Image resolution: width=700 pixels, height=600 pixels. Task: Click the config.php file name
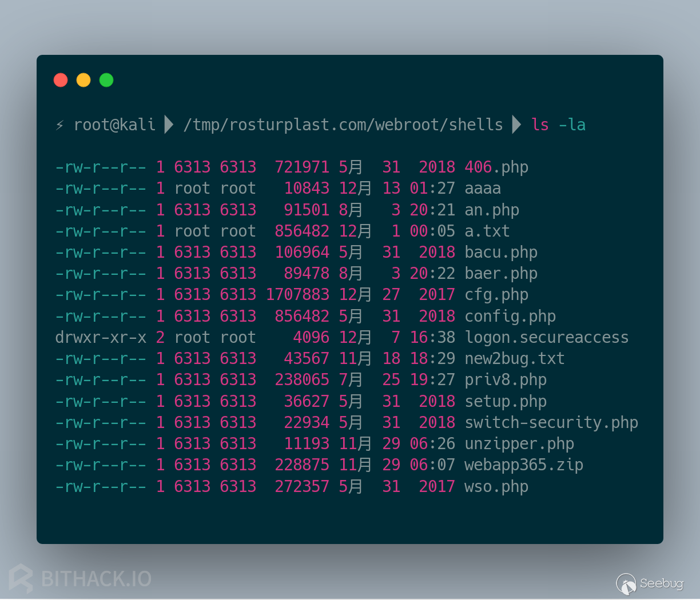510,316
